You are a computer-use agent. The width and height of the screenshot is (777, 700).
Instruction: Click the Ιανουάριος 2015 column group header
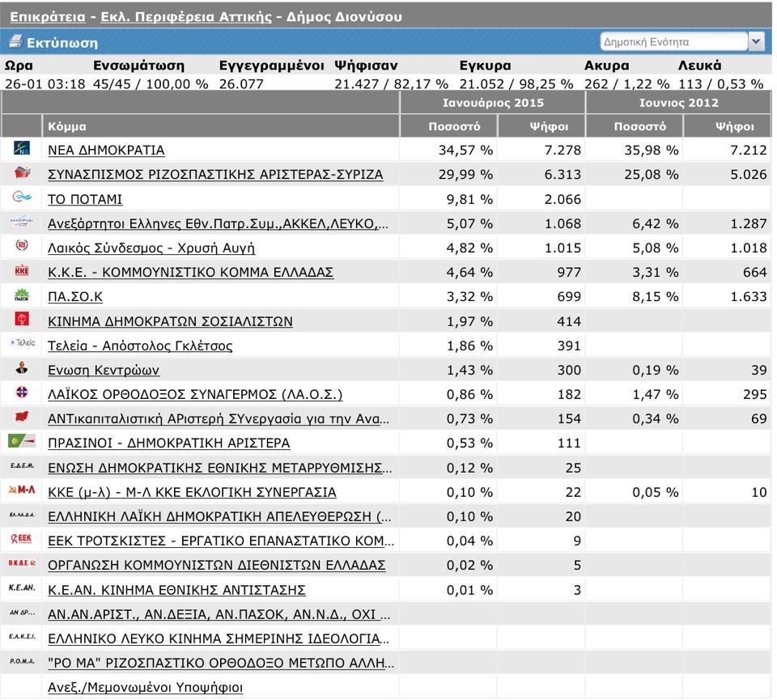493,103
